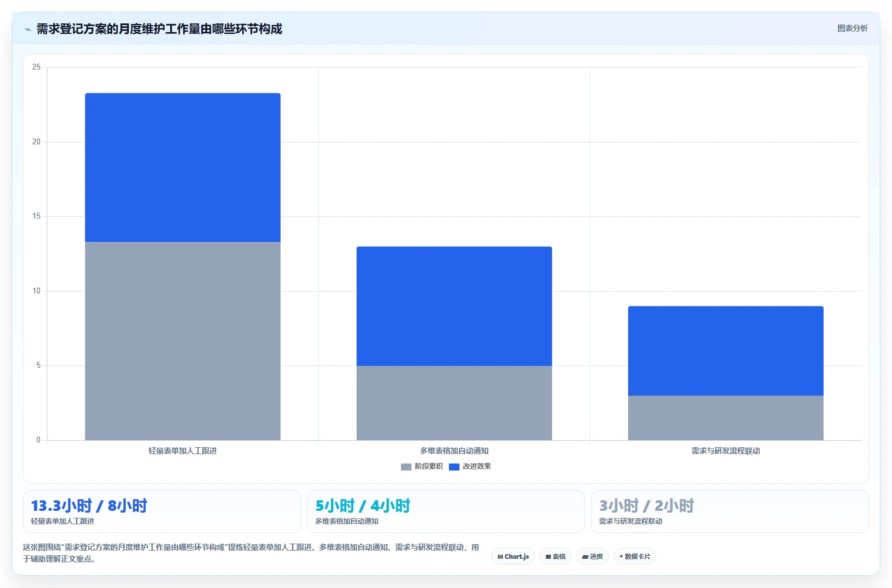Click the legend text 改进效果
The width and height of the screenshot is (892, 588).
[x=477, y=466]
